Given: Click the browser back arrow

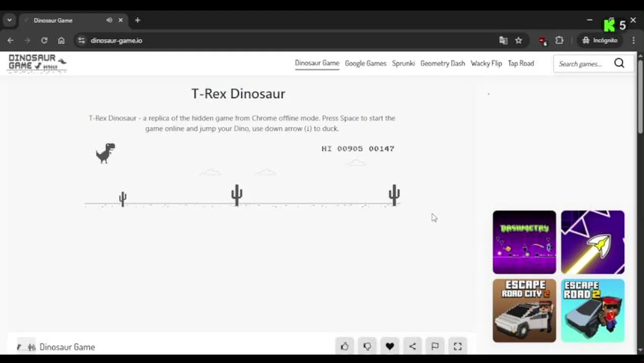Looking at the screenshot, I should coord(11,40).
